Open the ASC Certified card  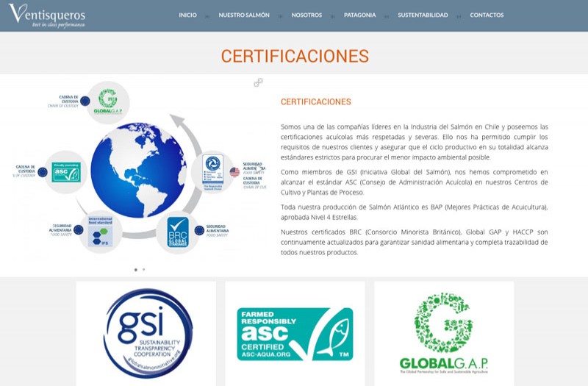[x=295, y=334]
